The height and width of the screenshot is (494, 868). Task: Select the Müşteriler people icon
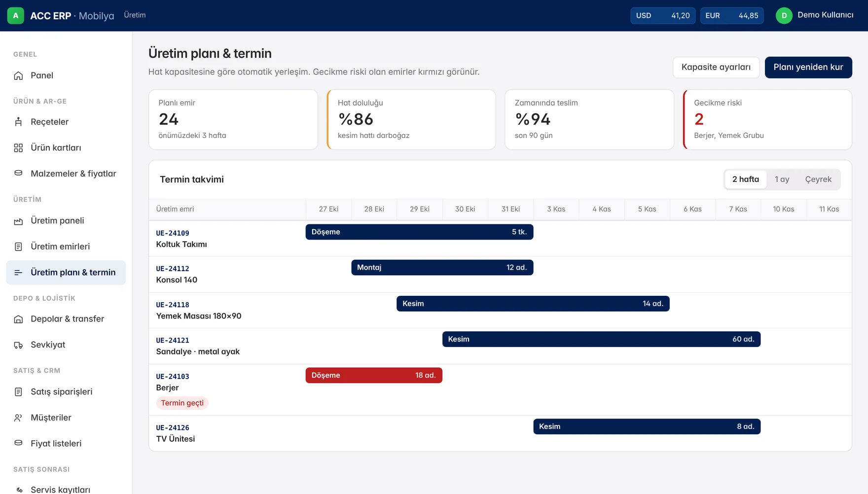pyautogui.click(x=18, y=418)
